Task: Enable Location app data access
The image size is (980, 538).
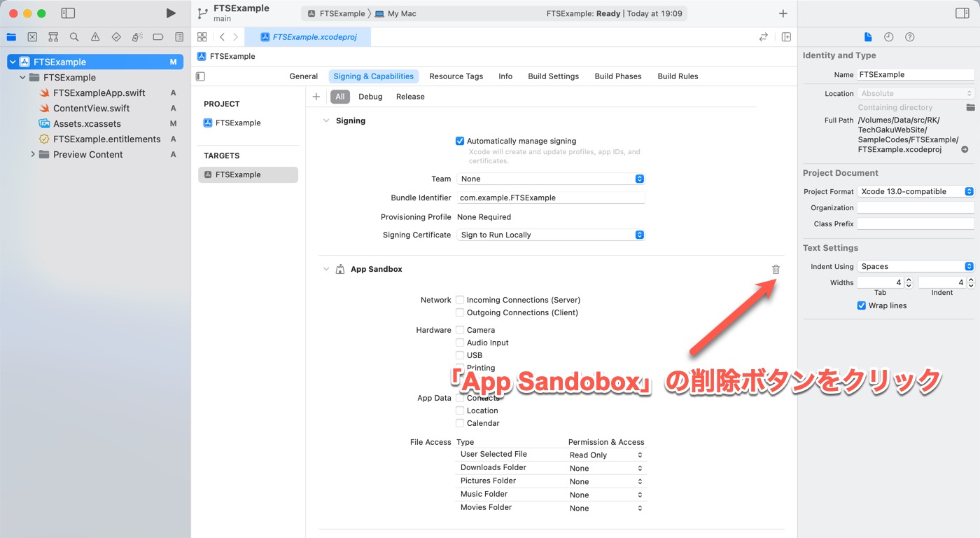Action: click(460, 411)
